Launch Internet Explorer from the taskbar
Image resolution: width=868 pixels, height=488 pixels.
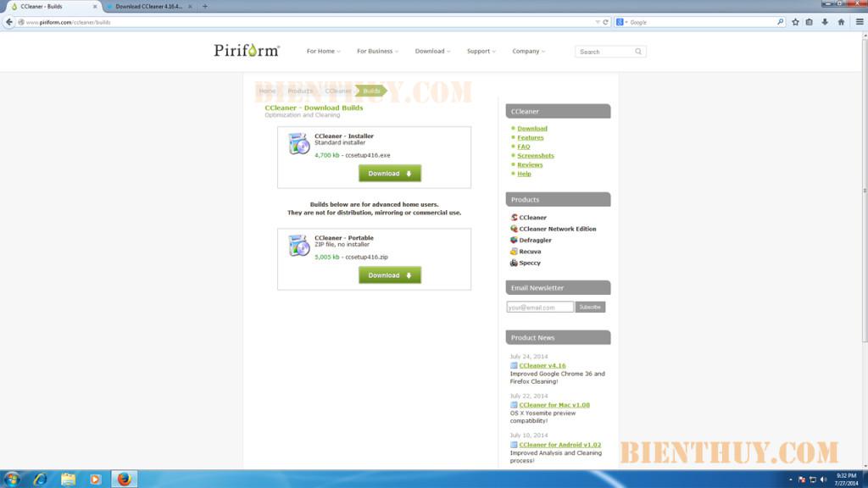40,479
